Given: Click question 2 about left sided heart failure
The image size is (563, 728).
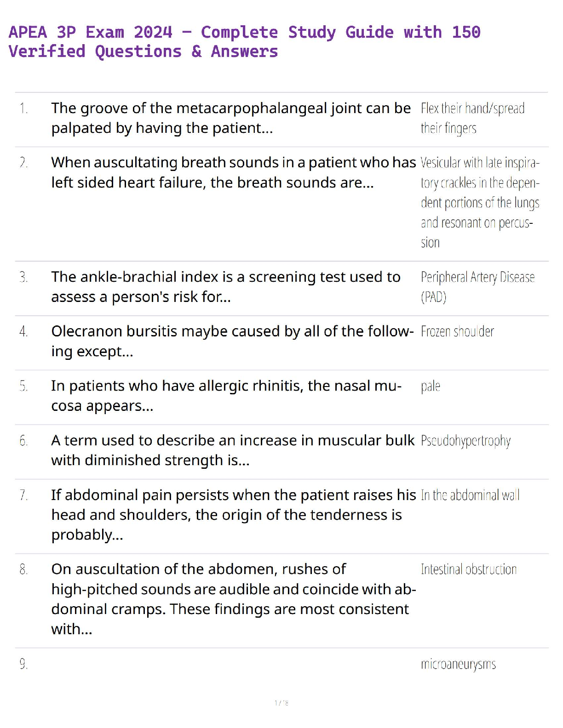Looking at the screenshot, I should tap(233, 172).
